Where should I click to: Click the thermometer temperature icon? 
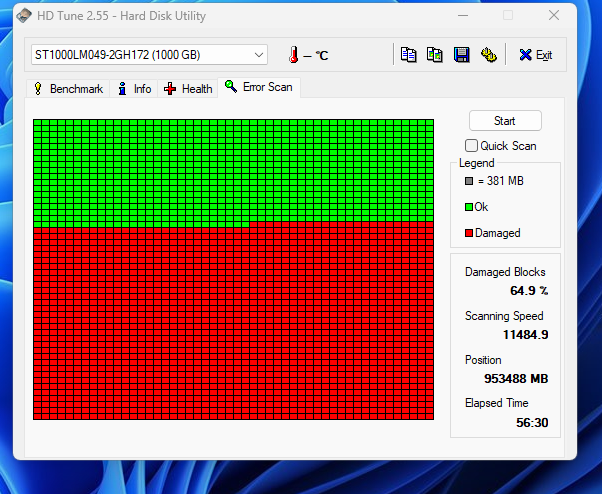click(294, 55)
